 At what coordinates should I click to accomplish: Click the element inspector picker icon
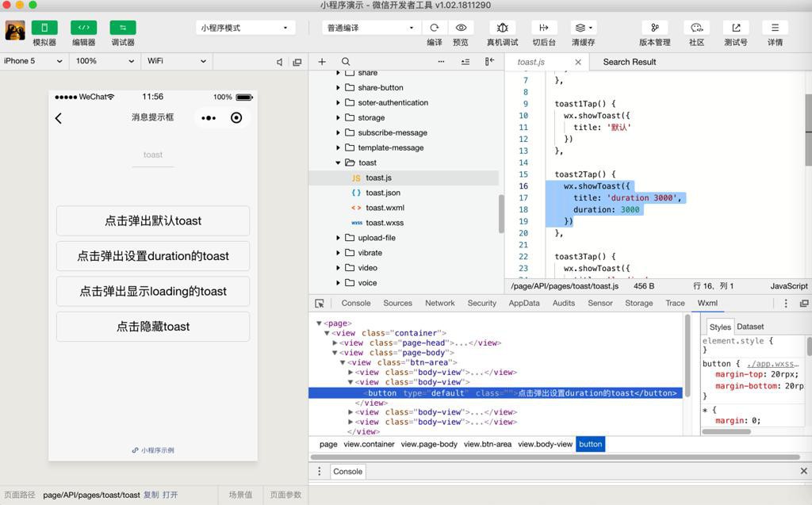[320, 304]
